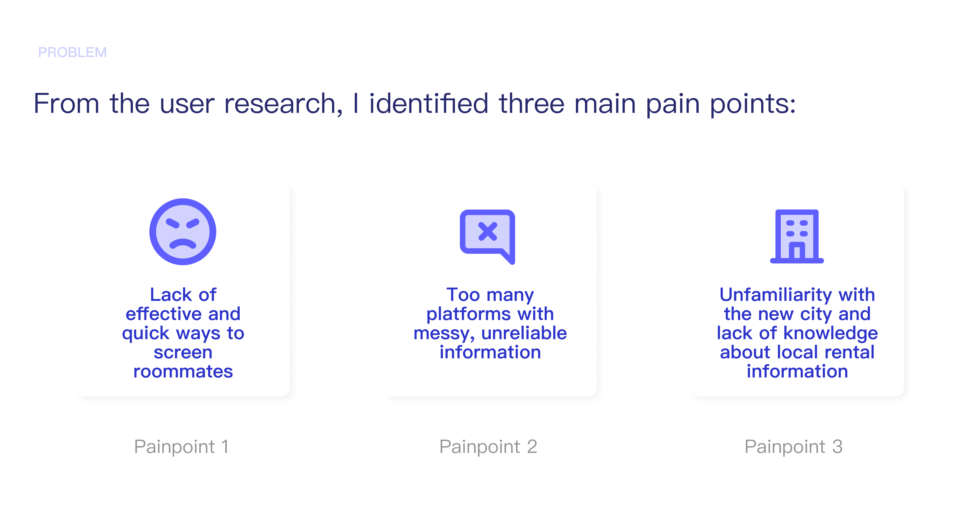Screen dimensions: 980x529
Task: Click the word 'roommates' in first card
Action: pyautogui.click(x=183, y=372)
